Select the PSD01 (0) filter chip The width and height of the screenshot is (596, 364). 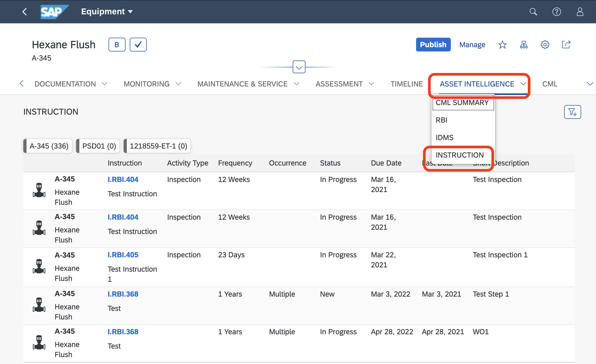tap(98, 146)
